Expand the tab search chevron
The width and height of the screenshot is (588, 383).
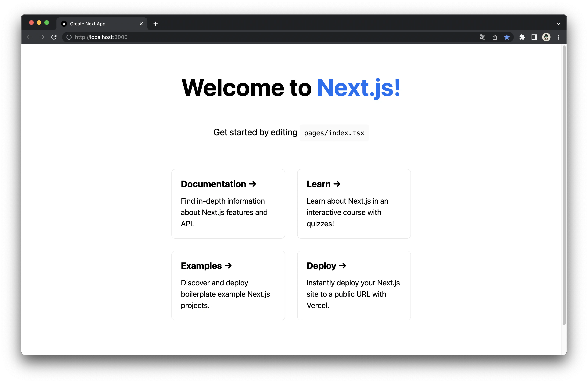pyautogui.click(x=558, y=24)
